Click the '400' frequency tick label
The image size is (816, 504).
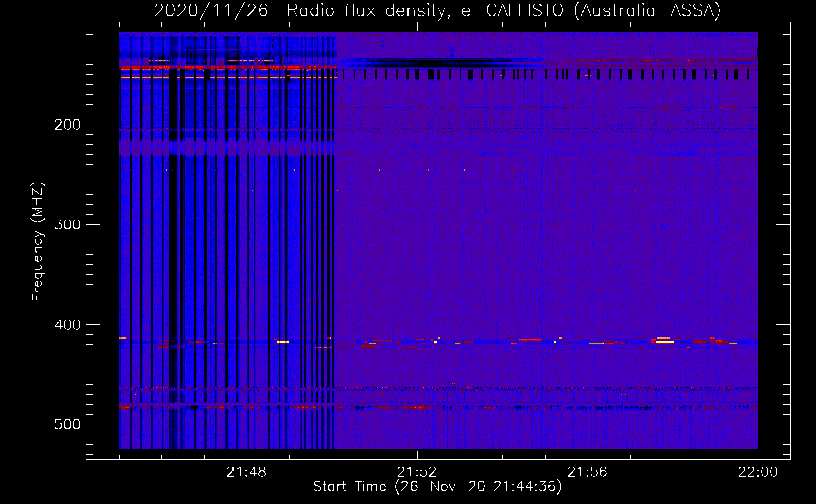67,325
